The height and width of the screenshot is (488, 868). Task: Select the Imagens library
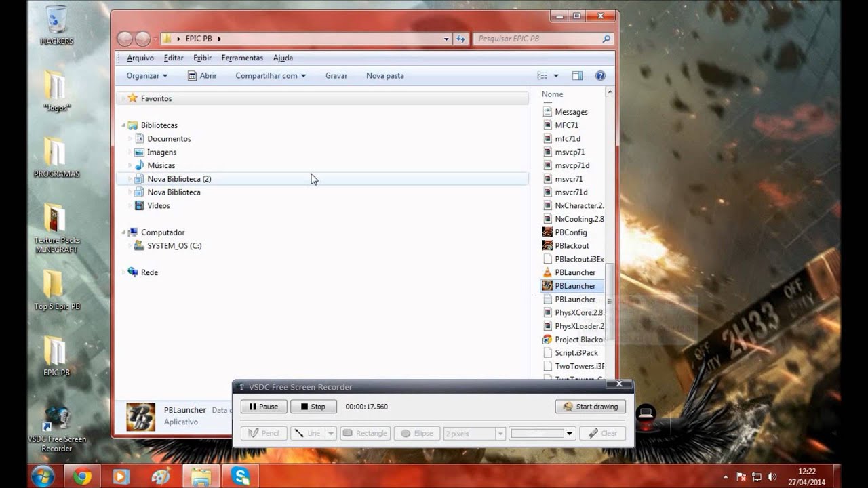coord(161,152)
